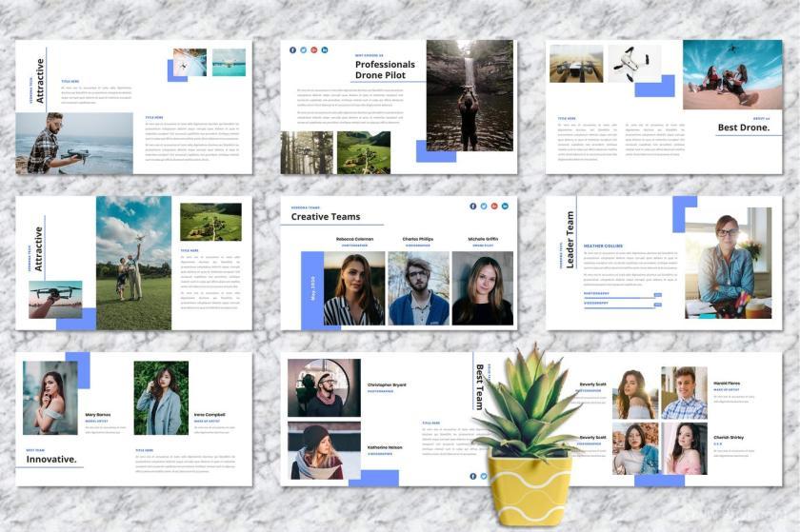This screenshot has width=800, height=532.
Task: Select Charles Phillips' portrait photo
Action: coord(419,288)
